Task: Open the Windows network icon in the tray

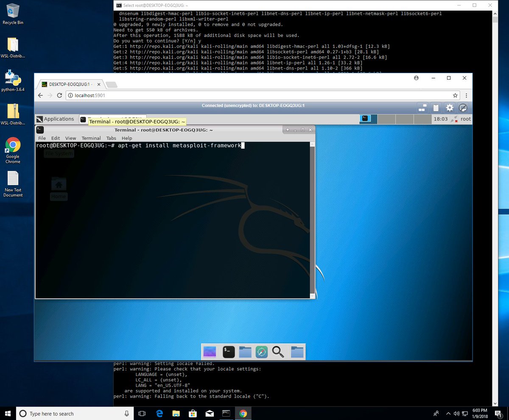Action: [x=464, y=413]
